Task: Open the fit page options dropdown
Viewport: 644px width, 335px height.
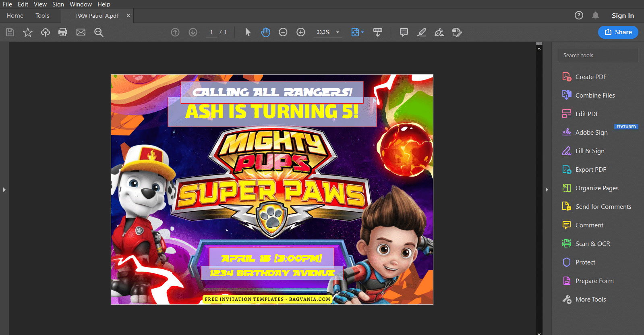Action: (x=357, y=32)
